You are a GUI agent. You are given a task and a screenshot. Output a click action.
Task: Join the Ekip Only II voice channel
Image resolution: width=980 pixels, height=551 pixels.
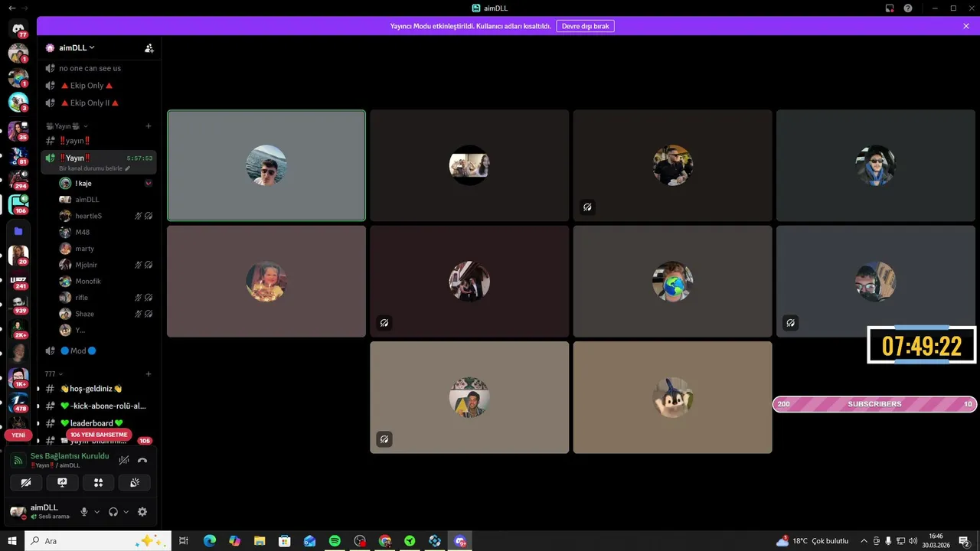tap(98, 103)
